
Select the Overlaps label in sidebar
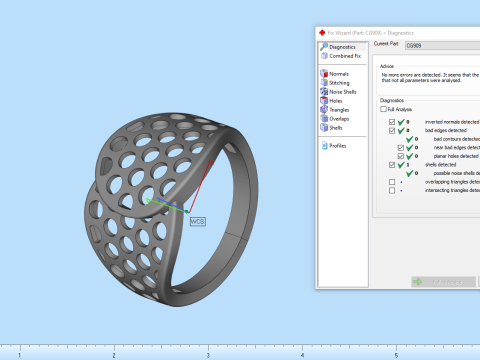coord(339,119)
